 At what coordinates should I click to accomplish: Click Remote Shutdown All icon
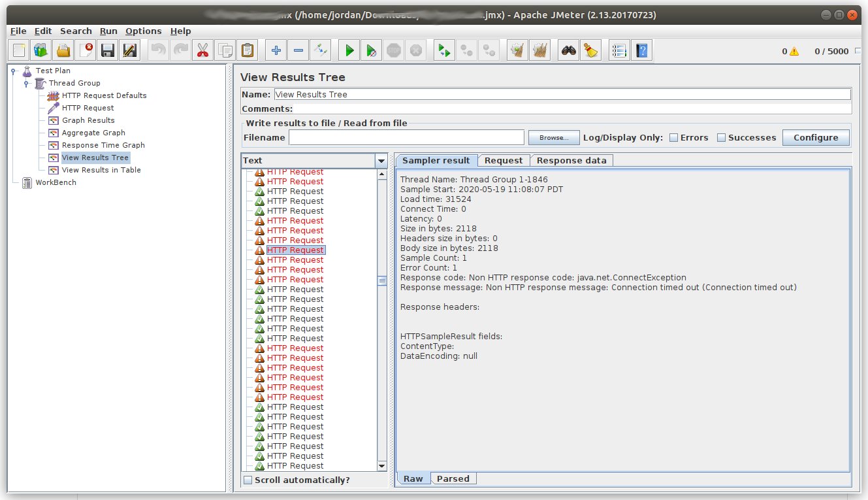(x=489, y=50)
